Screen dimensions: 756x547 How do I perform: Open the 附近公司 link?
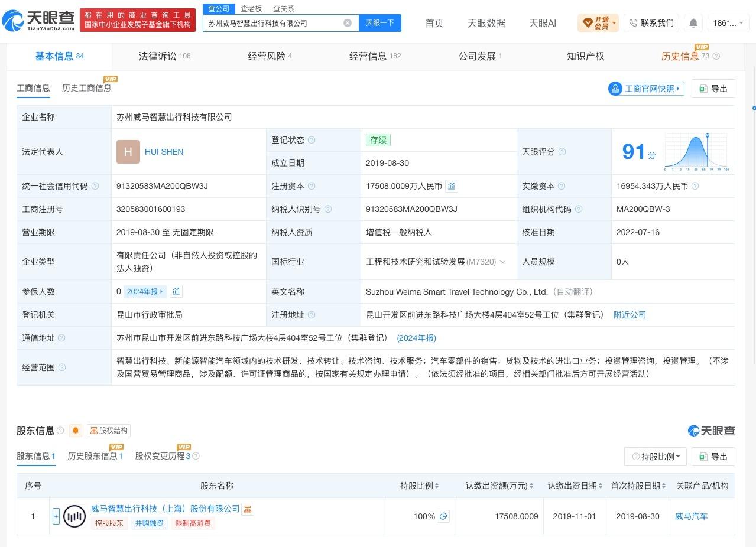pos(630,315)
